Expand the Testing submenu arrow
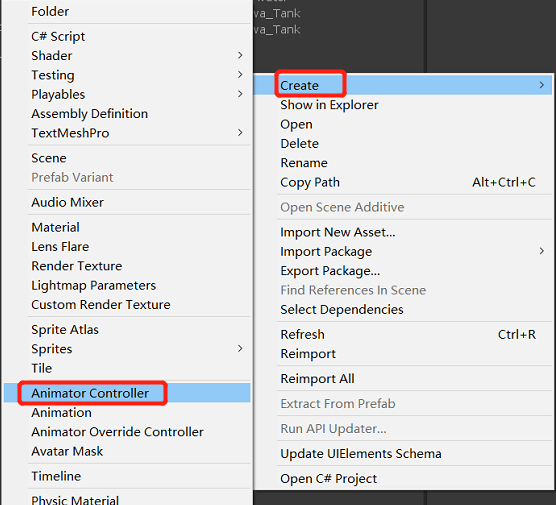Viewport: 556px width, 505px height. pyautogui.click(x=240, y=74)
